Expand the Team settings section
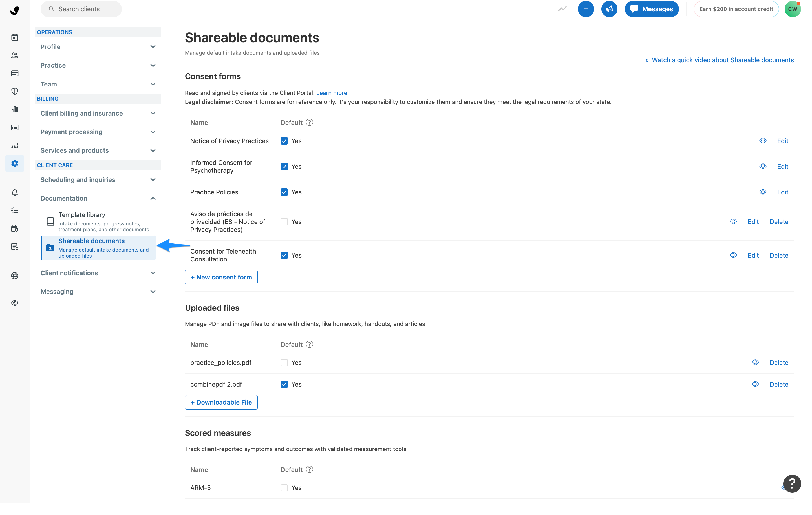 tap(98, 84)
